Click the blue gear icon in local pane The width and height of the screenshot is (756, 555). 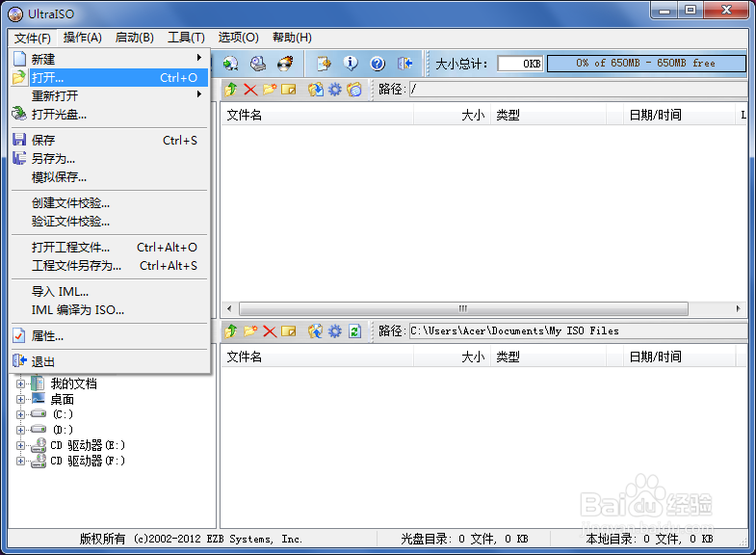(334, 331)
